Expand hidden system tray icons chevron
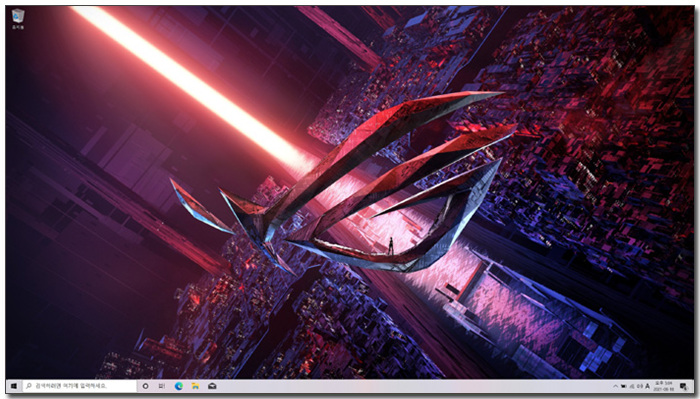The width and height of the screenshot is (700, 399). tap(616, 386)
